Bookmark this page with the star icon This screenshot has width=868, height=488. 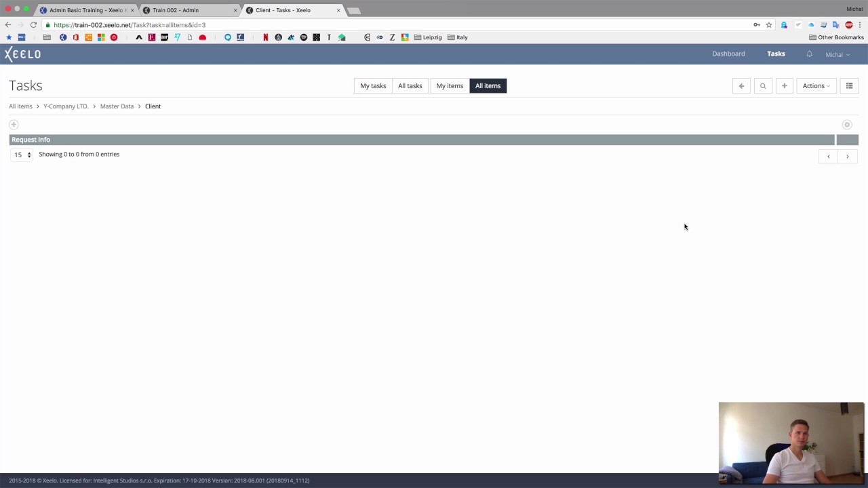pyautogui.click(x=769, y=25)
